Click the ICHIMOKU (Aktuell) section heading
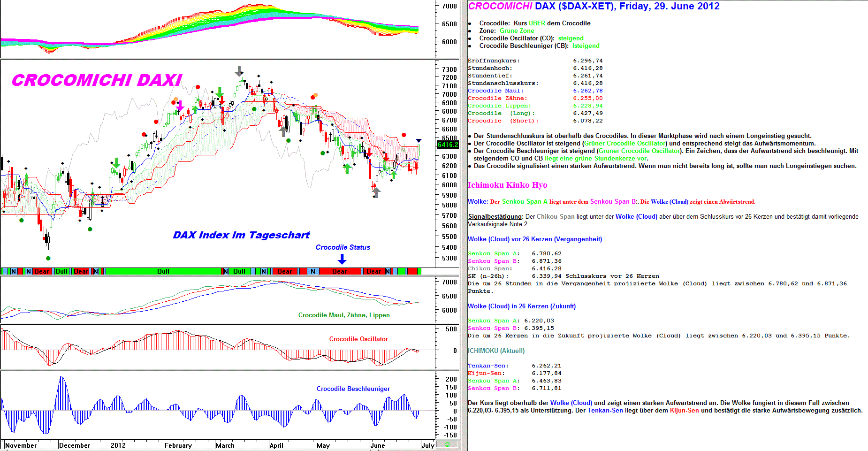Viewport: 868px width, 451px height. 496,351
